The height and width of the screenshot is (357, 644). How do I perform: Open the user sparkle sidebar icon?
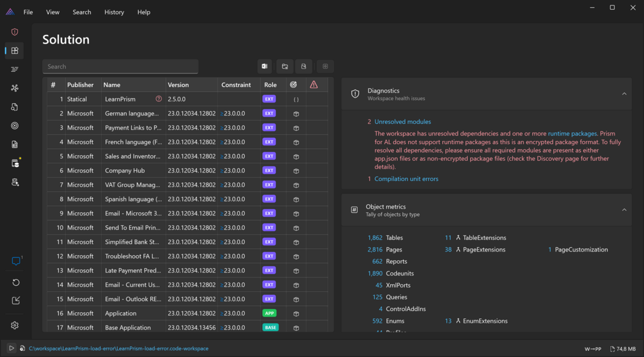[x=15, y=182]
